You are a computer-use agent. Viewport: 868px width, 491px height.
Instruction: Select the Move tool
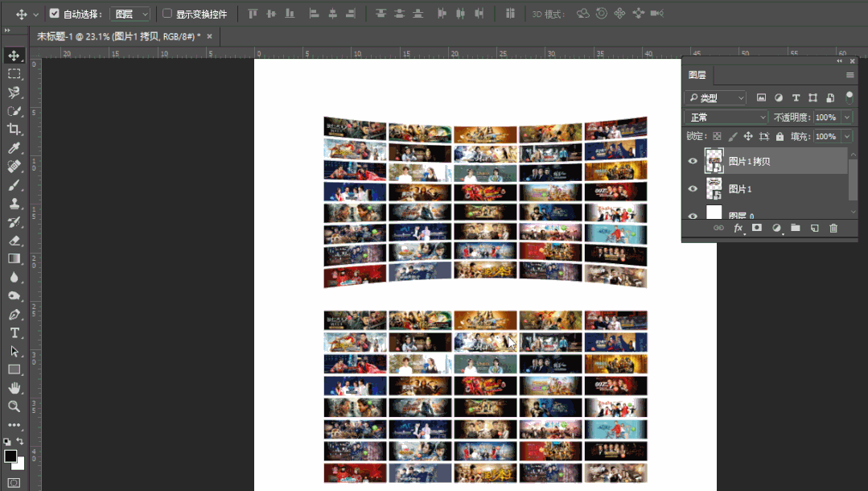14,56
